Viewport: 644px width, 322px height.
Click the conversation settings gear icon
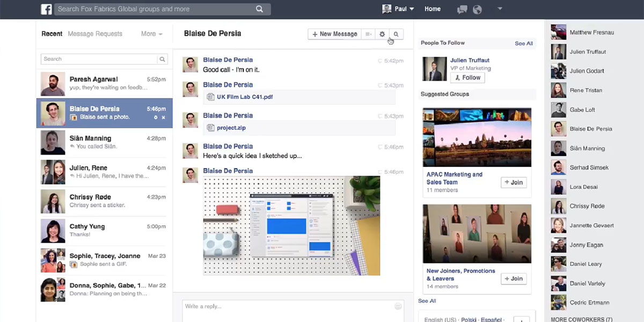(x=382, y=34)
